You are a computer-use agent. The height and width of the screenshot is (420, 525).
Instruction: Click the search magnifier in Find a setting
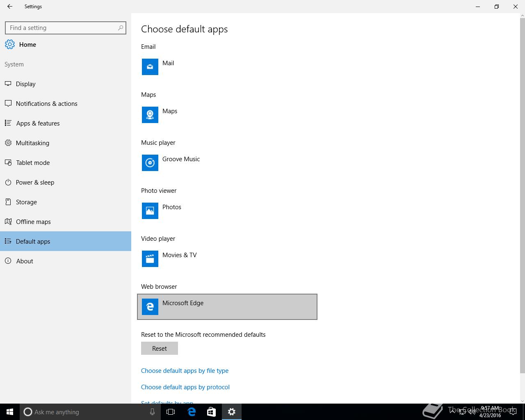[121, 28]
